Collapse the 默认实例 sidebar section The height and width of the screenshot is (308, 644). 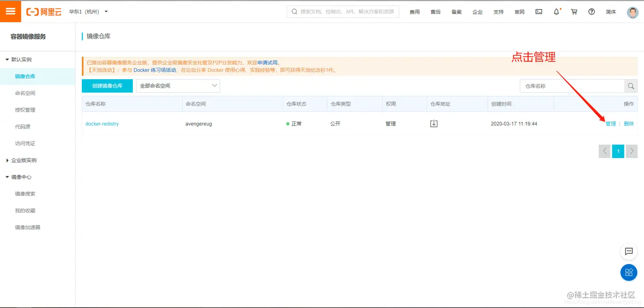coord(20,59)
